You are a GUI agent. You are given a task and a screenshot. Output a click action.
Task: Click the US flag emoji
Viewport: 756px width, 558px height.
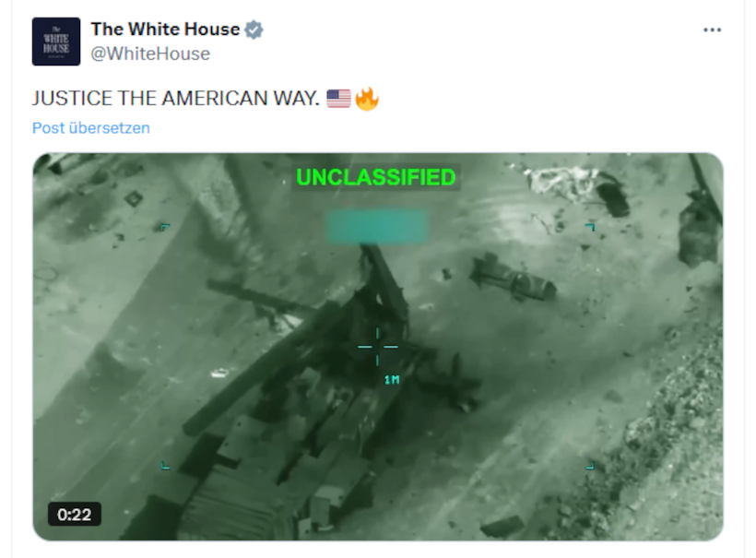coord(338,99)
